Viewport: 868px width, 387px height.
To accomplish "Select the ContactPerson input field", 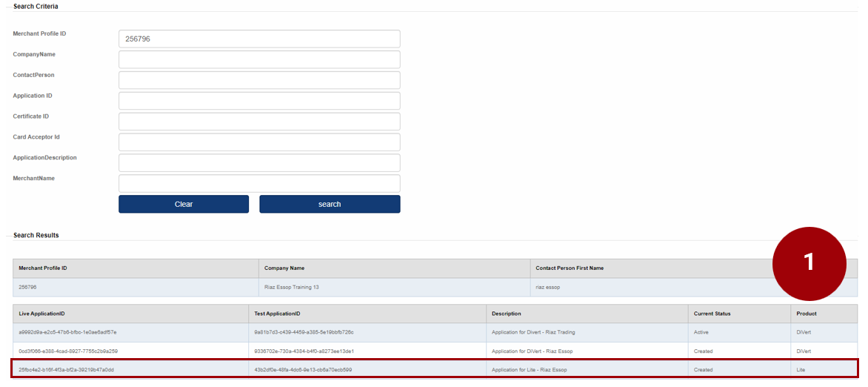I will click(259, 80).
